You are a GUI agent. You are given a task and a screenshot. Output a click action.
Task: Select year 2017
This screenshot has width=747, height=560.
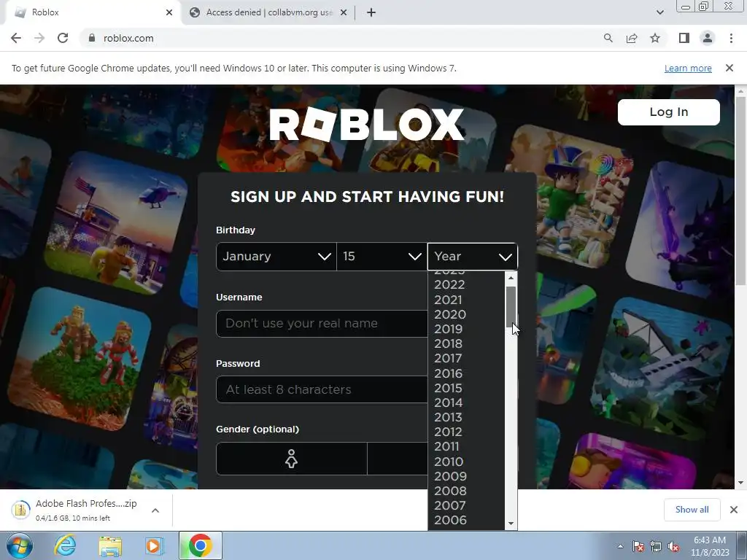coord(448,359)
